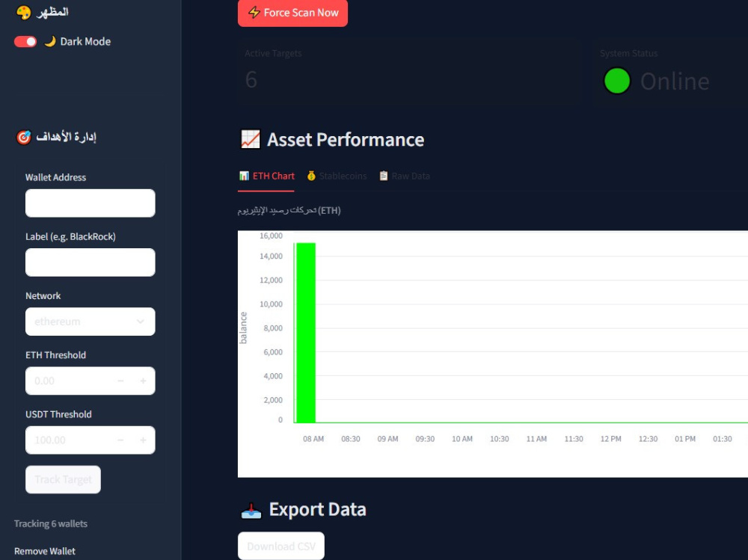The width and height of the screenshot is (748, 560).
Task: Click the chevron arrow of the Network dropdown
Action: pyautogui.click(x=141, y=321)
